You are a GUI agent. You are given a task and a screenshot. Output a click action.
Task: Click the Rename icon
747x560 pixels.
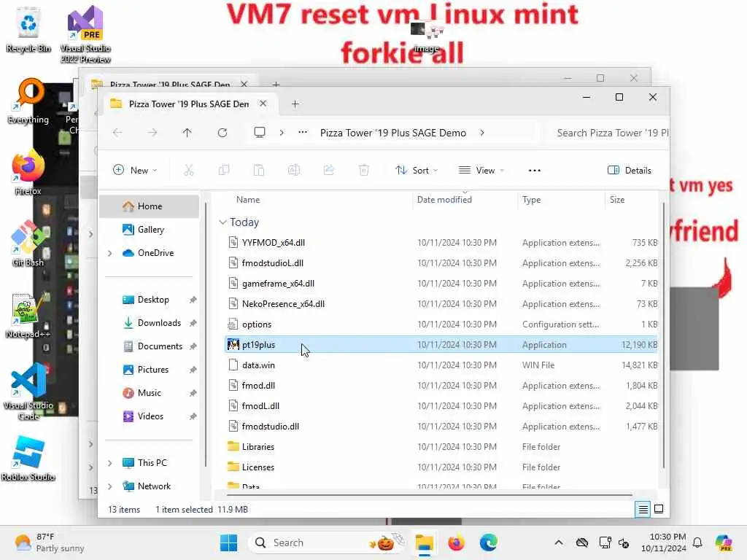294,170
